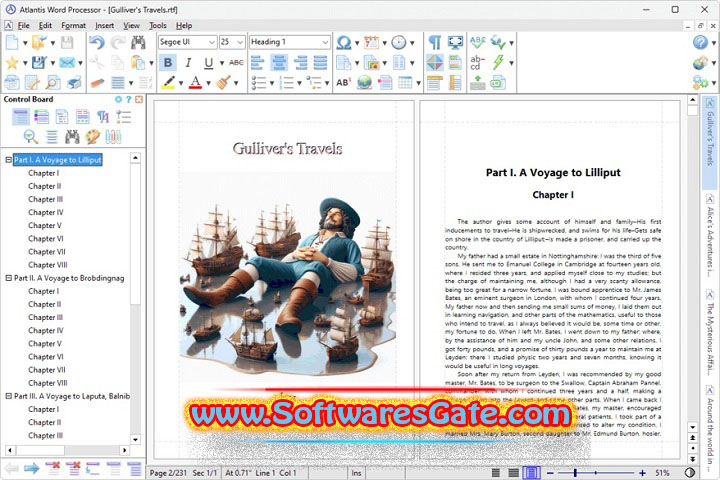Toggle strikethrough ABC formatting

pos(236,62)
